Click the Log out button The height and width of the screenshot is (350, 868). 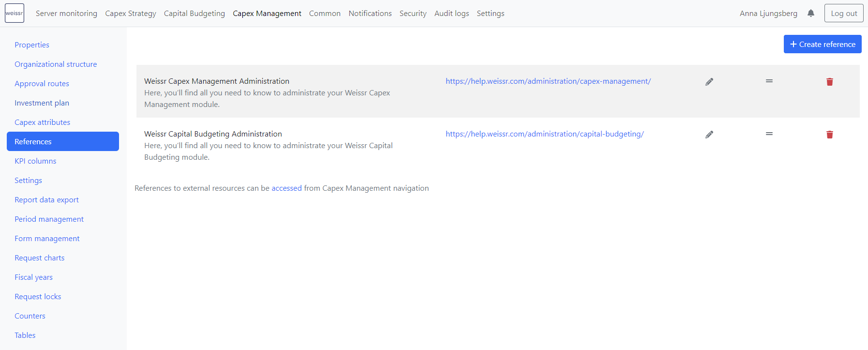click(844, 13)
